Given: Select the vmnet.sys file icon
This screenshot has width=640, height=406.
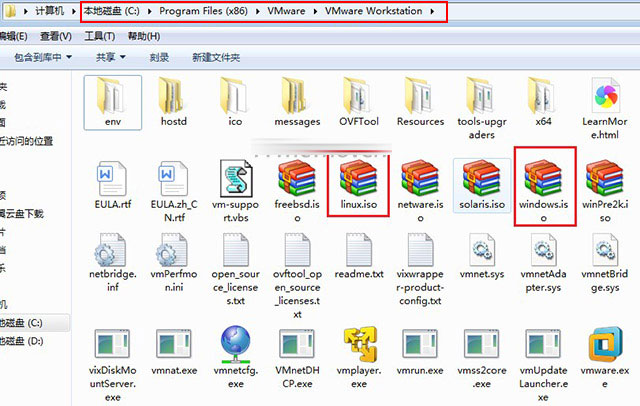Looking at the screenshot, I should click(482, 249).
